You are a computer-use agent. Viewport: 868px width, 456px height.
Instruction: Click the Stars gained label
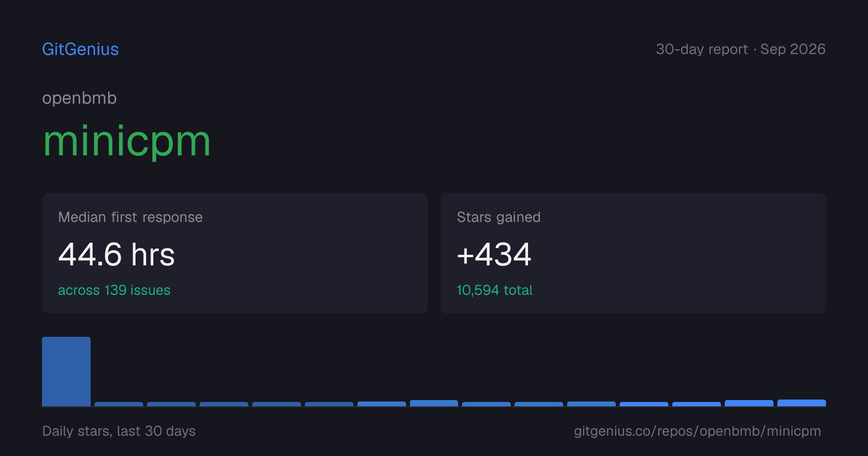pos(499,217)
